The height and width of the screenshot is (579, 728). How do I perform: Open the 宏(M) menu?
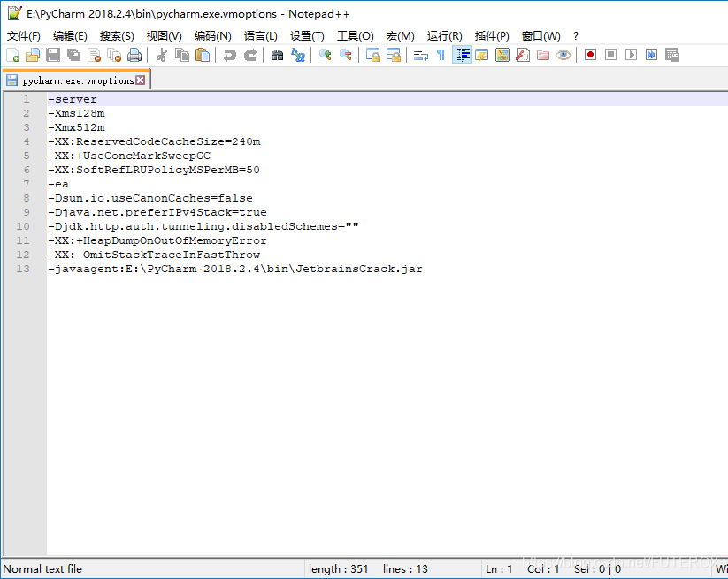coord(400,36)
